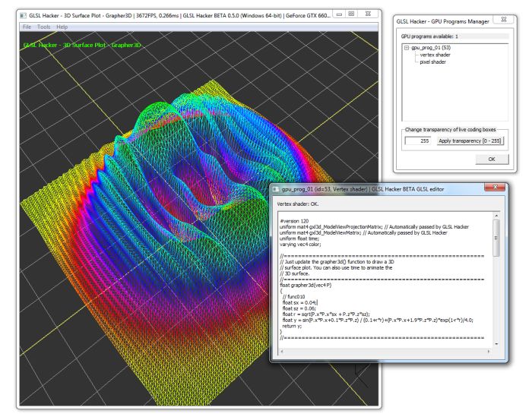The height and width of the screenshot is (420, 532).
Task: Click the line 'float sz = 0.06;'
Action: pos(299,308)
